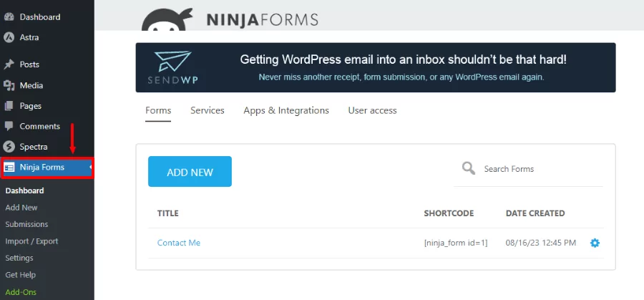This screenshot has width=644, height=300.
Task: Click the Comments speech bubble icon
Action: [9, 126]
